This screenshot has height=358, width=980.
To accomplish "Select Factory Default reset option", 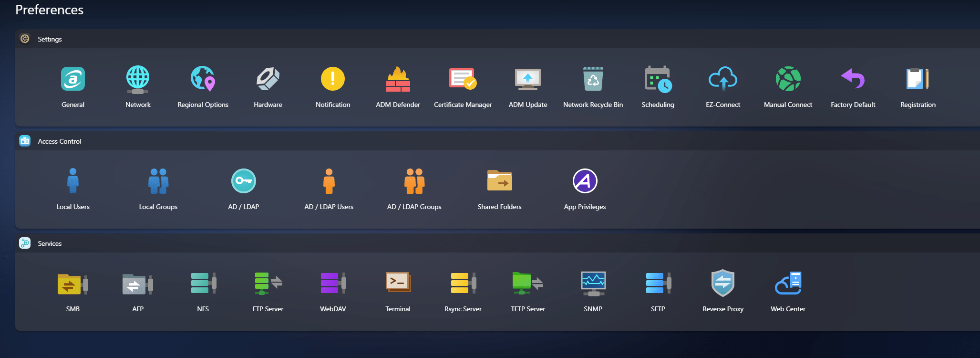I will click(x=853, y=79).
